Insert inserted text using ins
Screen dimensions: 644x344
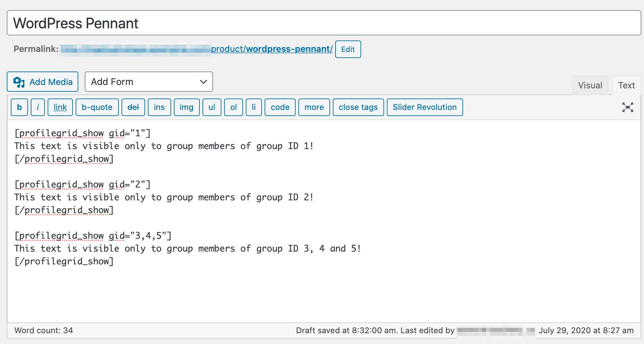pyautogui.click(x=159, y=107)
